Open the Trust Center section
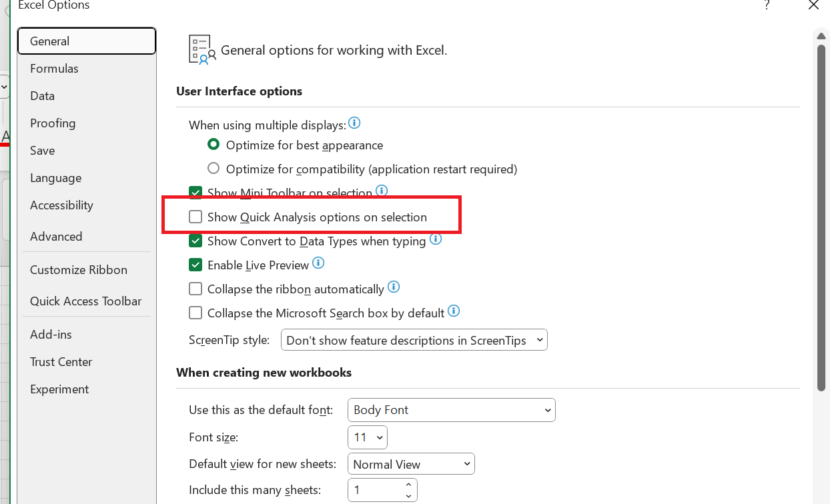 61,361
